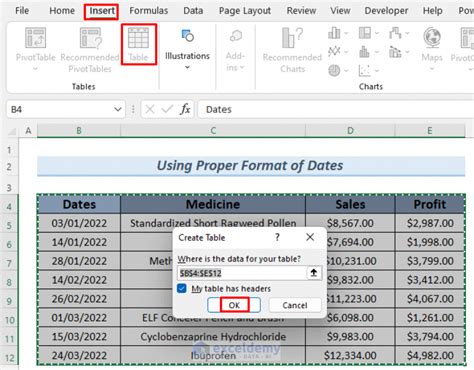Open the Illustrations shapes icon
Image resolution: width=474 pixels, height=370 pixels.
pyautogui.click(x=188, y=36)
